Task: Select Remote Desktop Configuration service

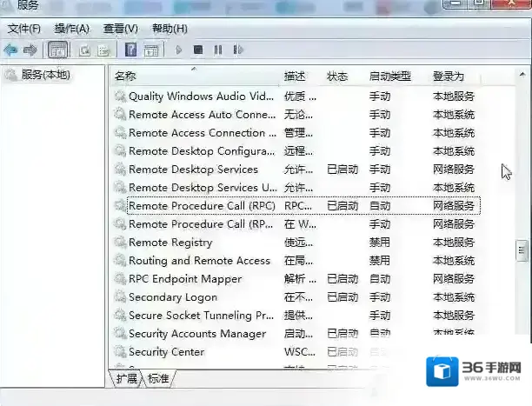Action: [296, 151]
